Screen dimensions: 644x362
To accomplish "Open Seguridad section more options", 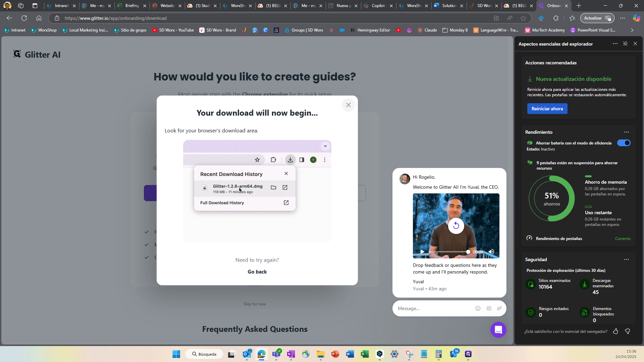I will 626,259.
